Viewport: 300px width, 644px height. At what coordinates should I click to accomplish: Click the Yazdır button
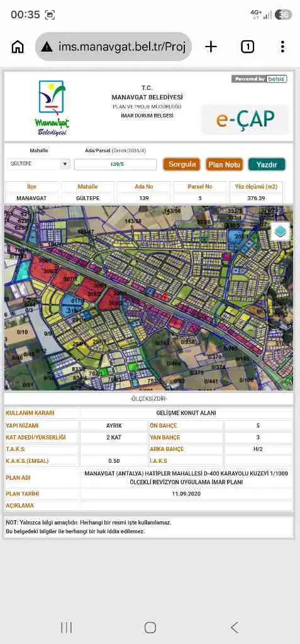(x=267, y=165)
